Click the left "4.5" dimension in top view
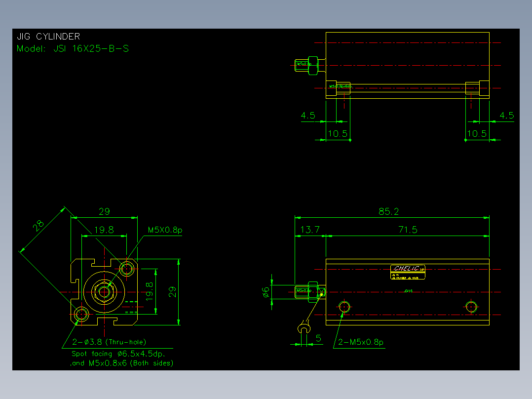The height and width of the screenshot is (399, 532). 308,116
